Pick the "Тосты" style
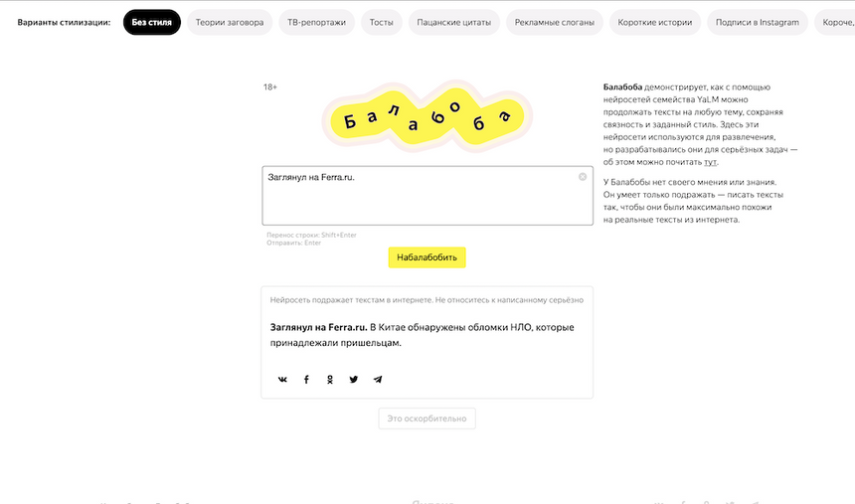Viewport: 855px width, 504px height. (x=380, y=22)
